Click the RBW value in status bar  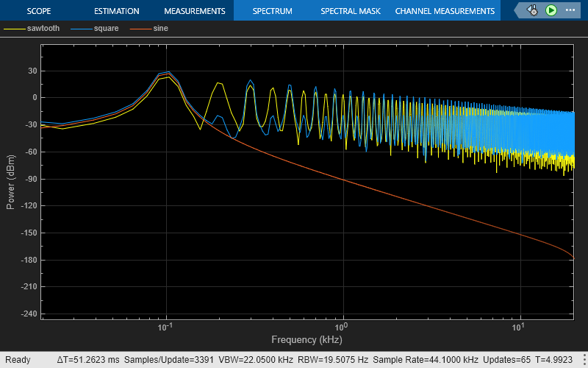point(340,360)
